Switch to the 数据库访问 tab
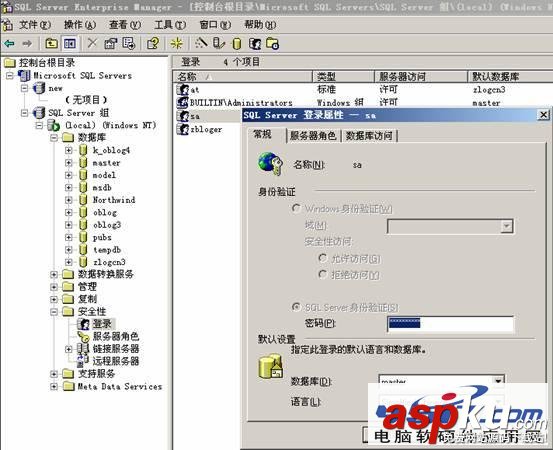 point(369,135)
